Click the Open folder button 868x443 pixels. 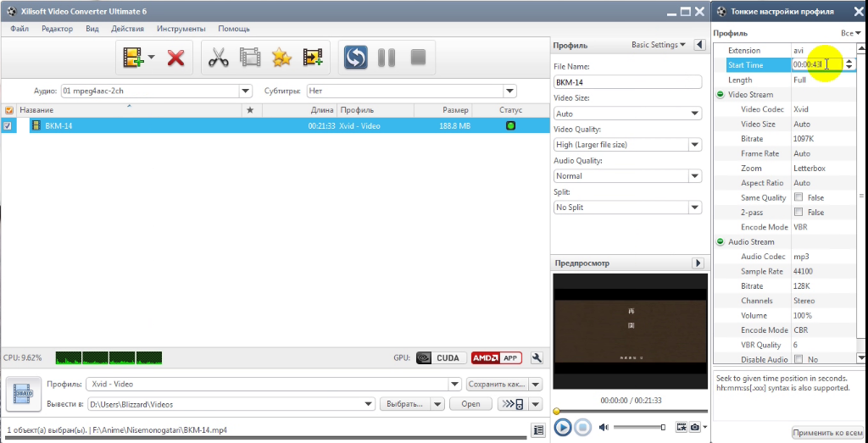[470, 404]
